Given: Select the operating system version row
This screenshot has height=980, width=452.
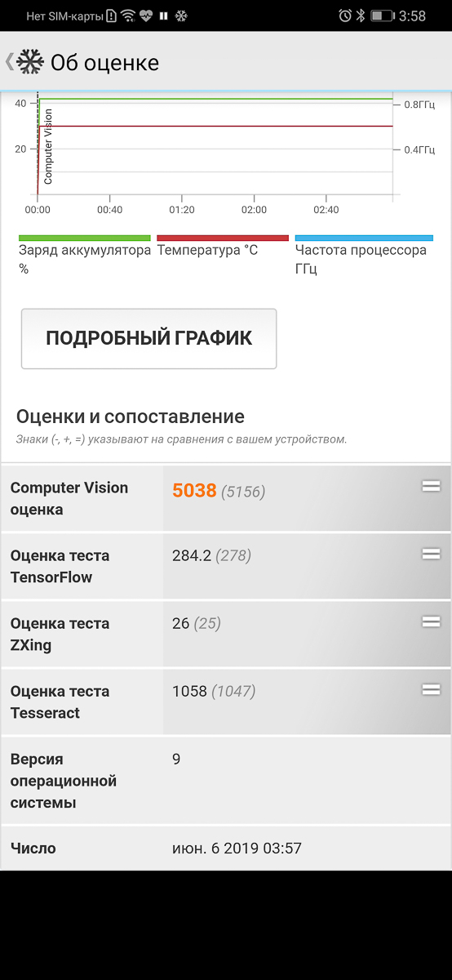Looking at the screenshot, I should coord(226,781).
